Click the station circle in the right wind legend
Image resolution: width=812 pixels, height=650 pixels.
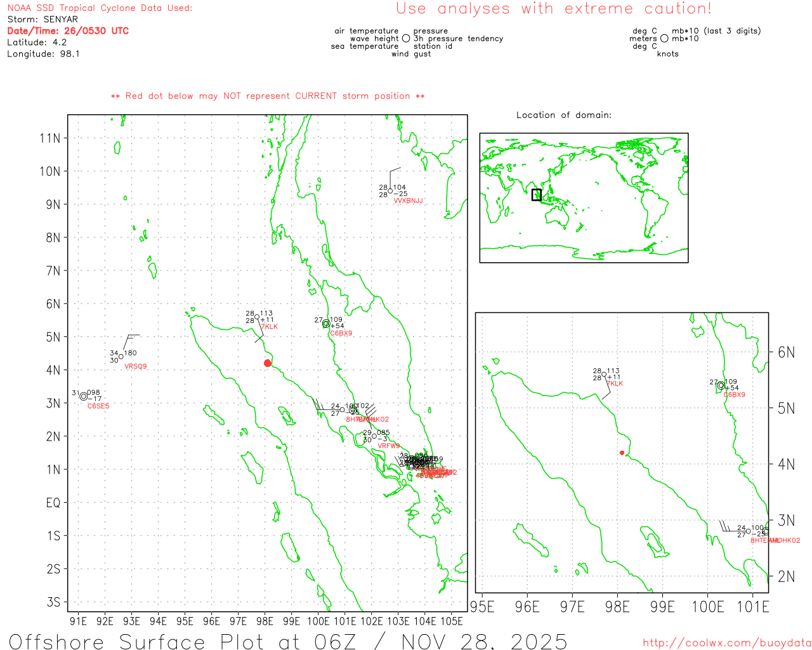664,39
